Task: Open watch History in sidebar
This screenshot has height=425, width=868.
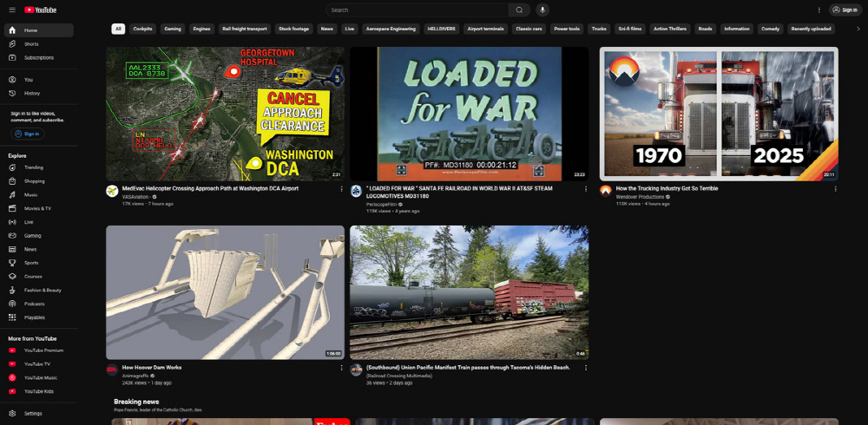Action: [32, 93]
